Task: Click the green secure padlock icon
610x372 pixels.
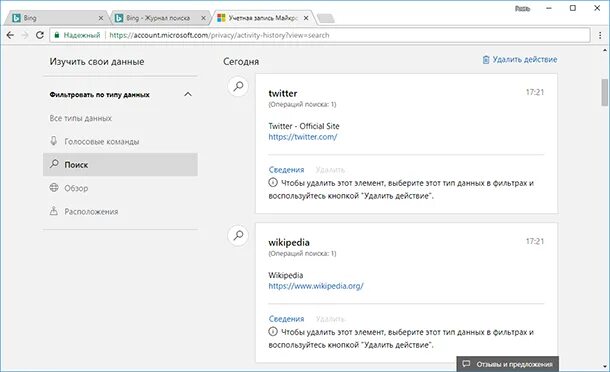Action: click(57, 35)
